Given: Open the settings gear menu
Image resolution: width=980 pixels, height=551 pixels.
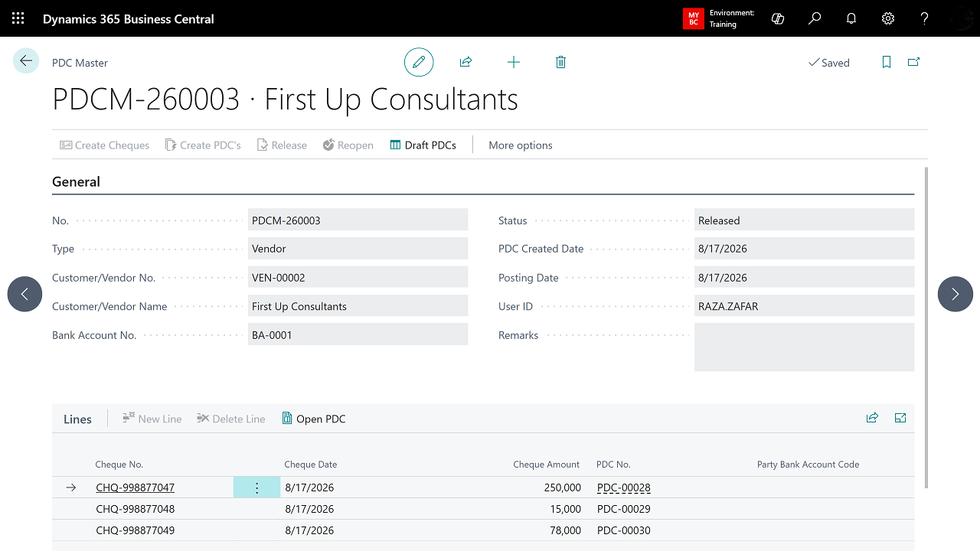Looking at the screenshot, I should tap(888, 18).
